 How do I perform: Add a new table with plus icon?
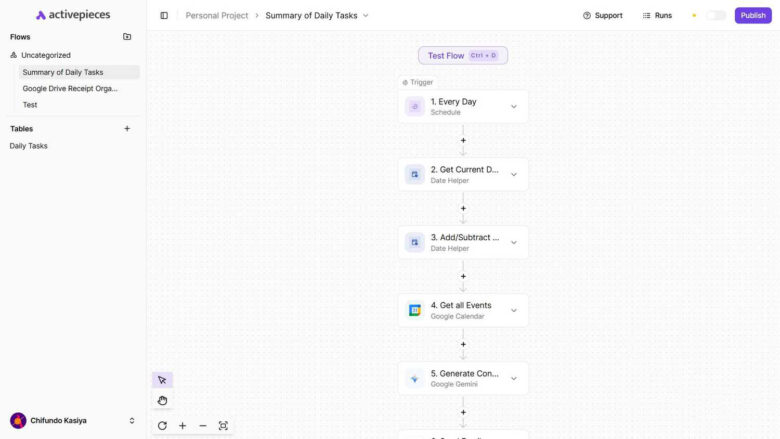click(x=127, y=129)
